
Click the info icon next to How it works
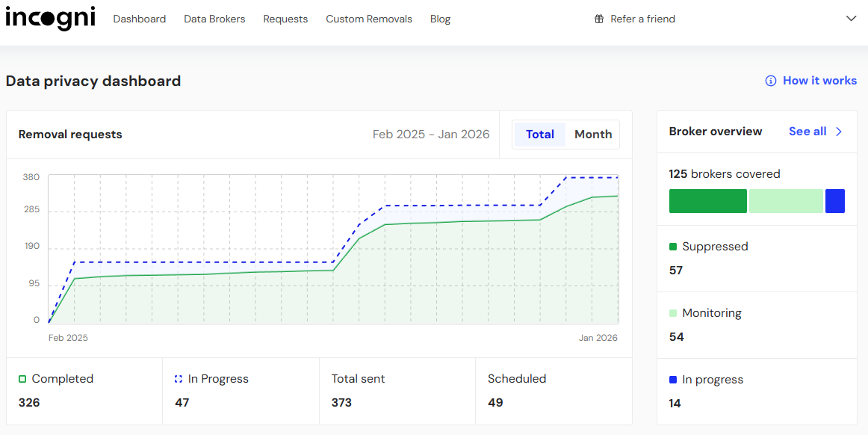(770, 80)
